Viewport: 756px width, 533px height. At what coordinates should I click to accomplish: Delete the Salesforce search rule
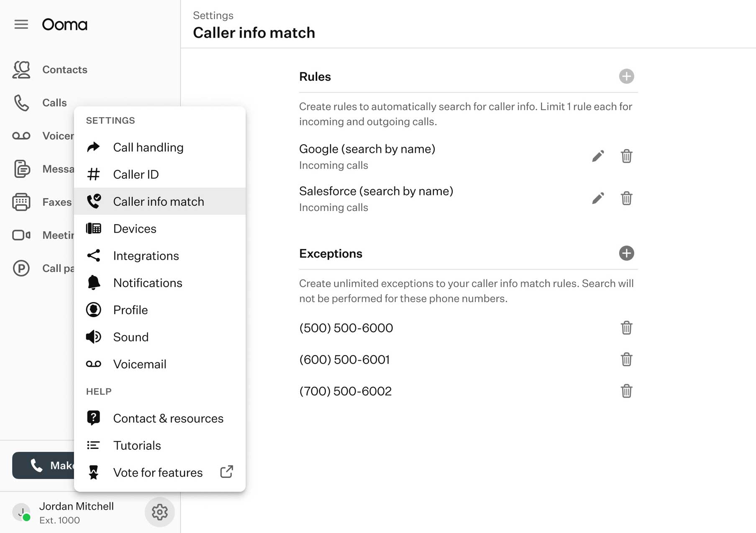626,198
